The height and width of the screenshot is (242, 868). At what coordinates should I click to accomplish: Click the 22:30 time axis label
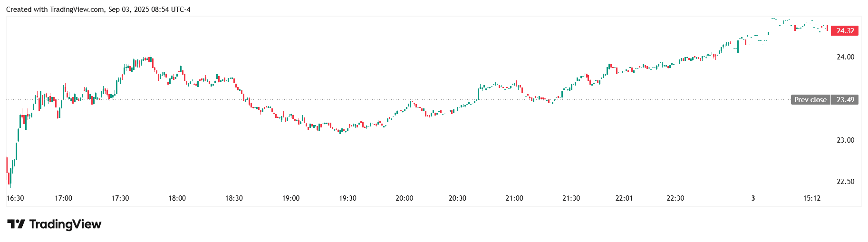tap(675, 198)
